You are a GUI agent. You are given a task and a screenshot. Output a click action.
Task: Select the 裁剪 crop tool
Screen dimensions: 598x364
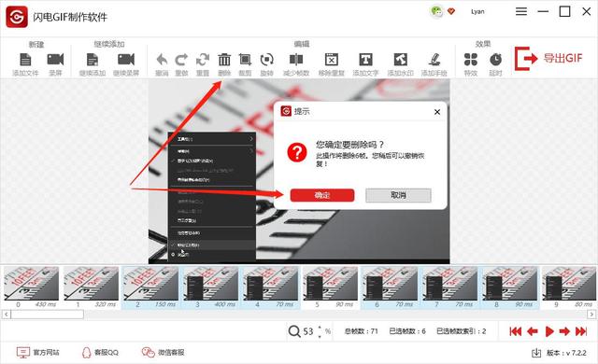pyautogui.click(x=245, y=60)
